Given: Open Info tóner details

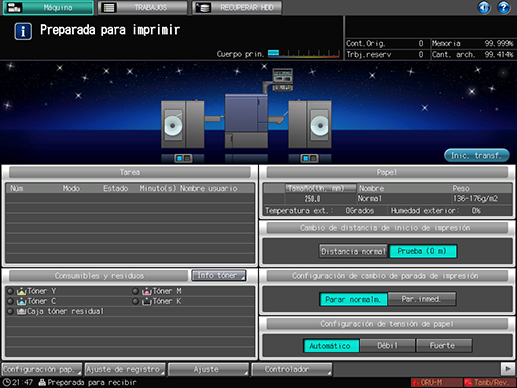Looking at the screenshot, I should (219, 275).
